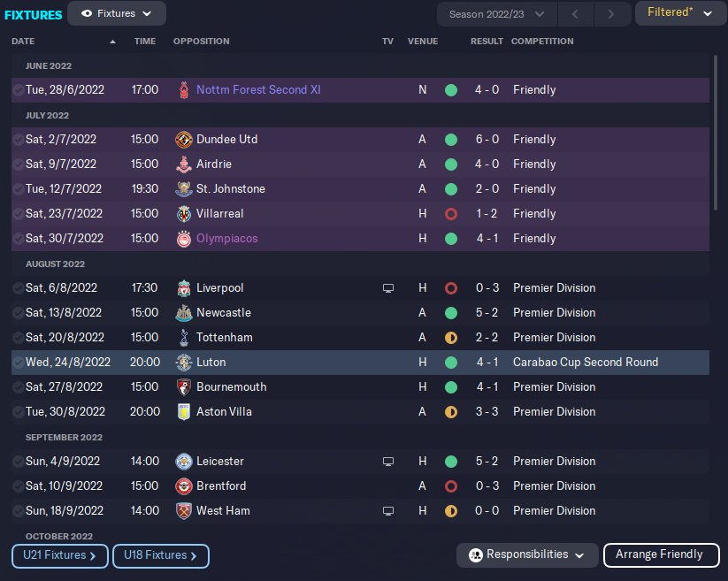Toggle the check circle beside Sat, 6/8/2022

pyautogui.click(x=19, y=288)
